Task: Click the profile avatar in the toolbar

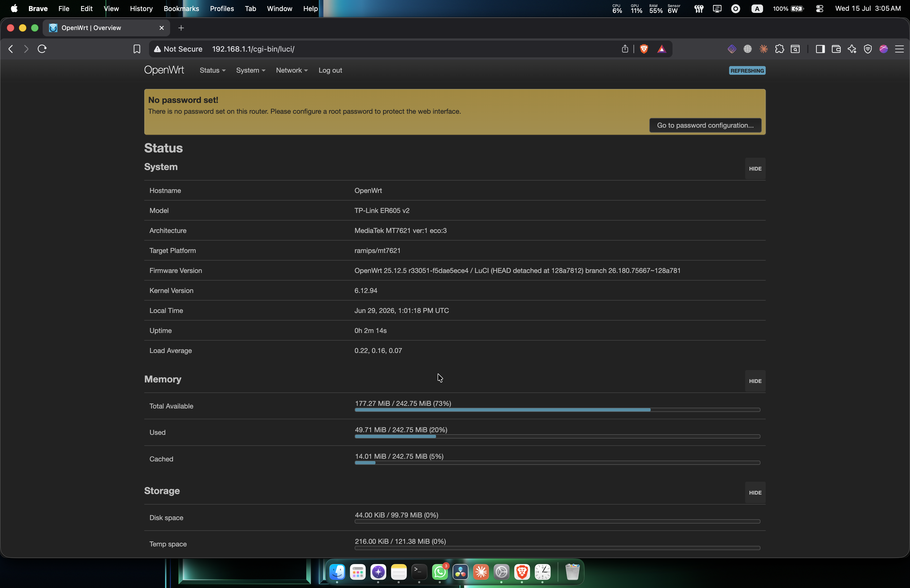Action: tap(884, 49)
